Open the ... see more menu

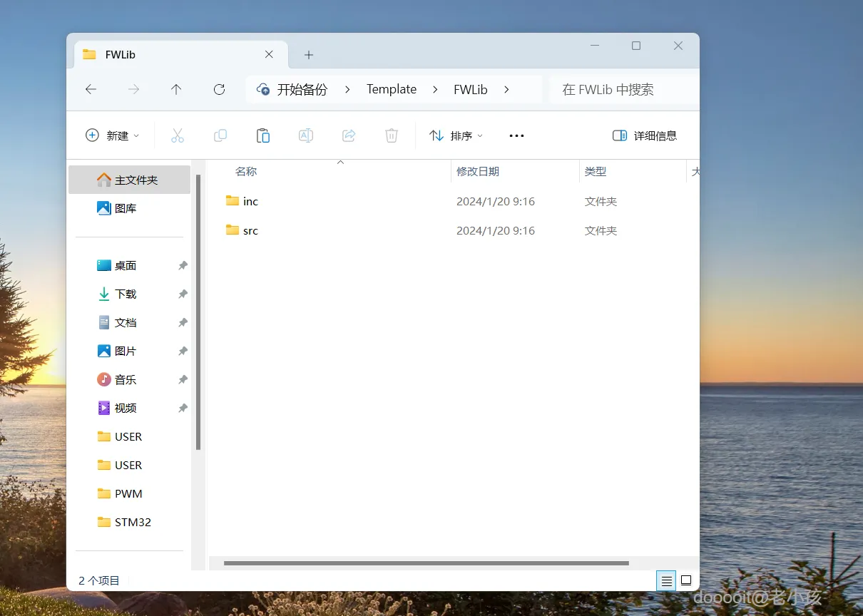516,135
